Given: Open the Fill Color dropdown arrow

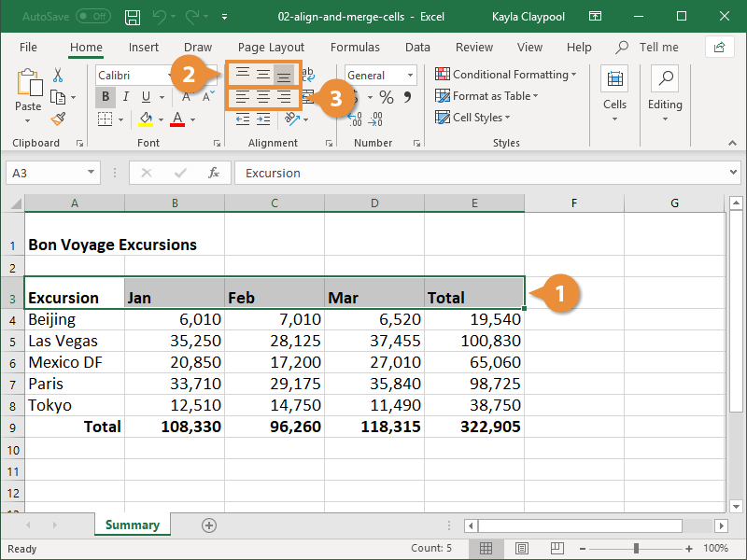Looking at the screenshot, I should point(162,119).
